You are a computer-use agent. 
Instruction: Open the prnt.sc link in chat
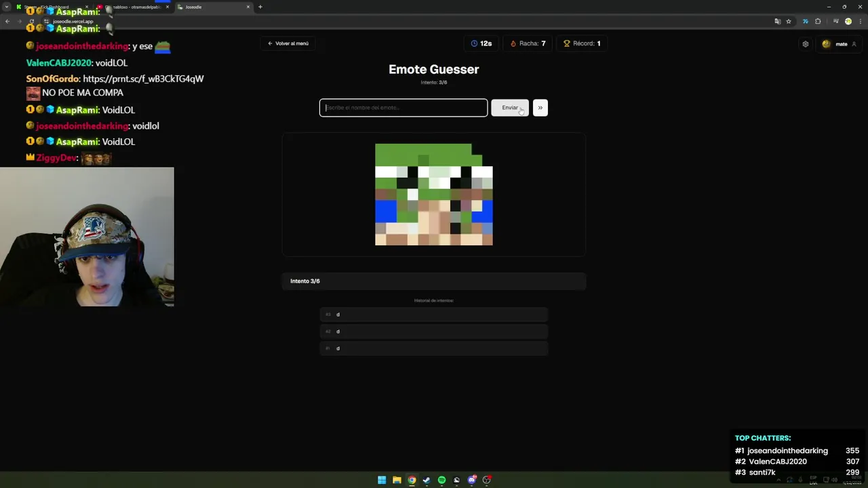pos(143,79)
